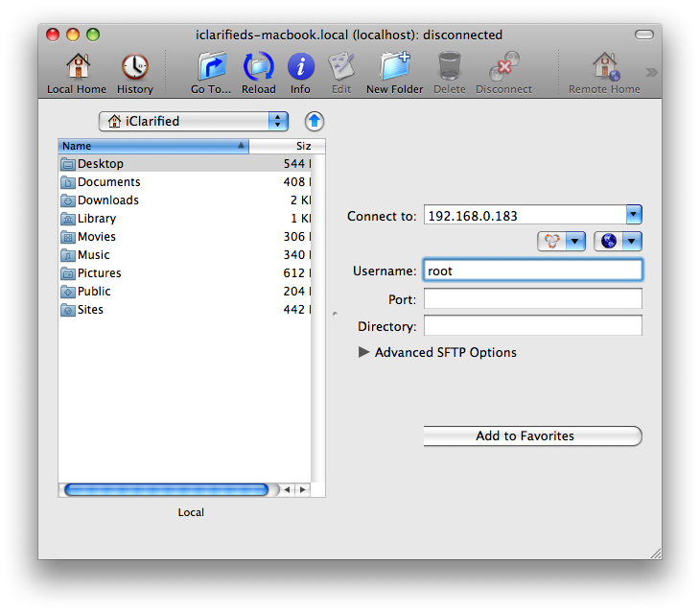
Task: Click the Go To toolbar icon
Action: point(211,73)
